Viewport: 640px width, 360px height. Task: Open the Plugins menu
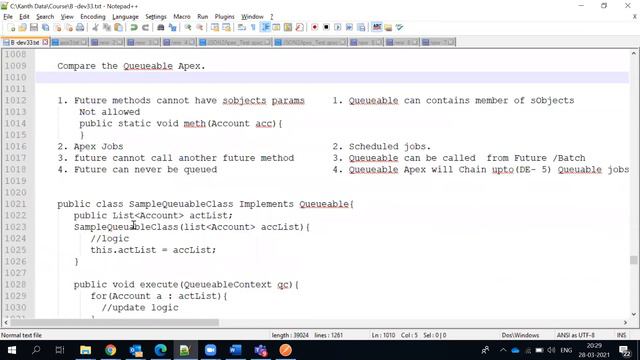click(224, 17)
